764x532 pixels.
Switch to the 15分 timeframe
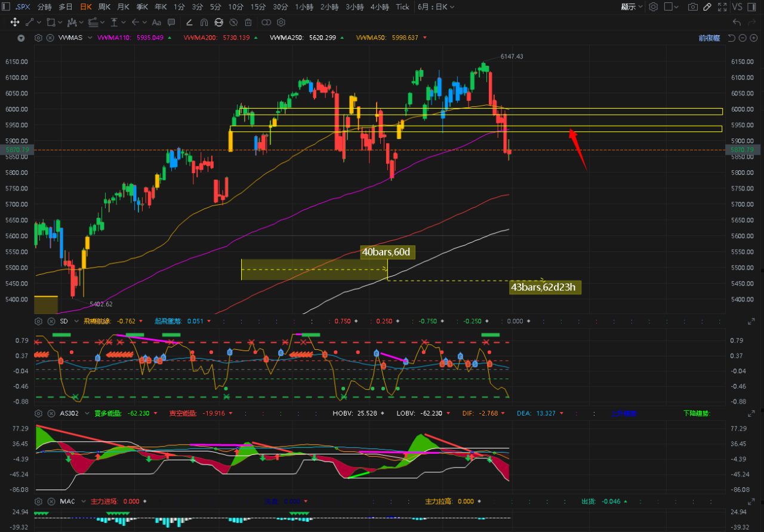click(x=258, y=7)
